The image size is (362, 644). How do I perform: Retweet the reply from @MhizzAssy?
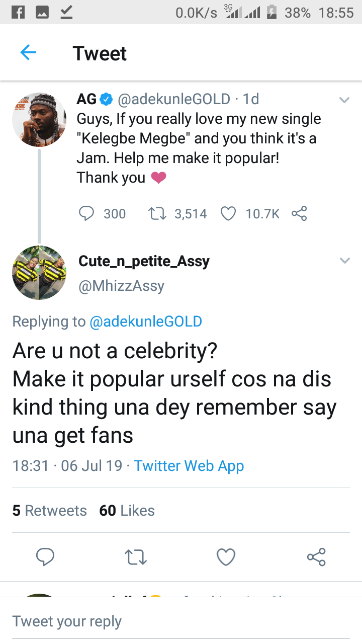[x=136, y=557]
